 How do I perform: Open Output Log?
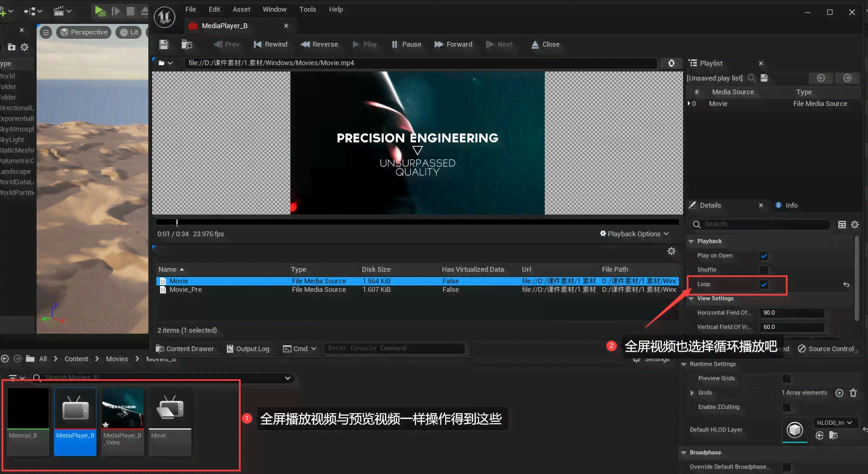pyautogui.click(x=248, y=349)
